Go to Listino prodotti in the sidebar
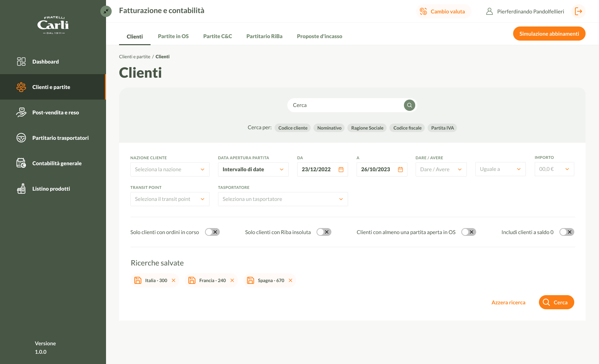Viewport: 599px width, 364px height. [x=51, y=189]
